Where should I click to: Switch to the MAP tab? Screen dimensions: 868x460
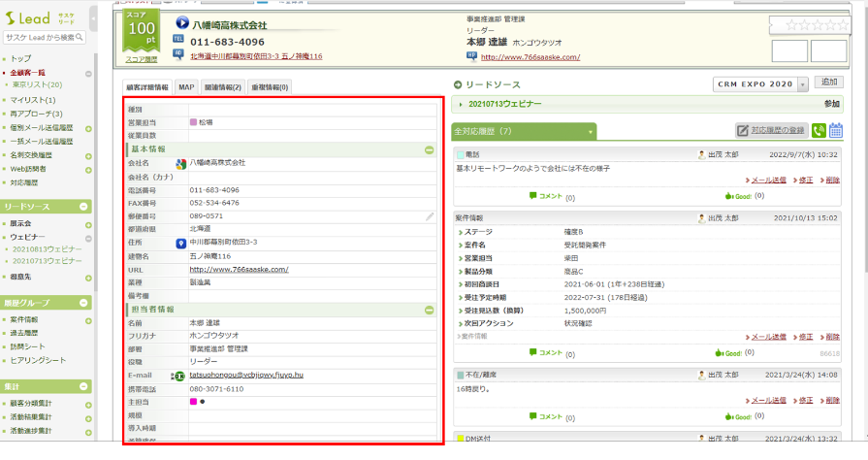[x=186, y=87]
